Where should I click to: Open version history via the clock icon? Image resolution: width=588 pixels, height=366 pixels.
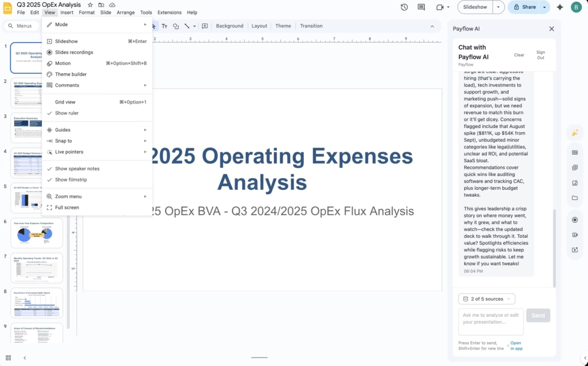[404, 7]
